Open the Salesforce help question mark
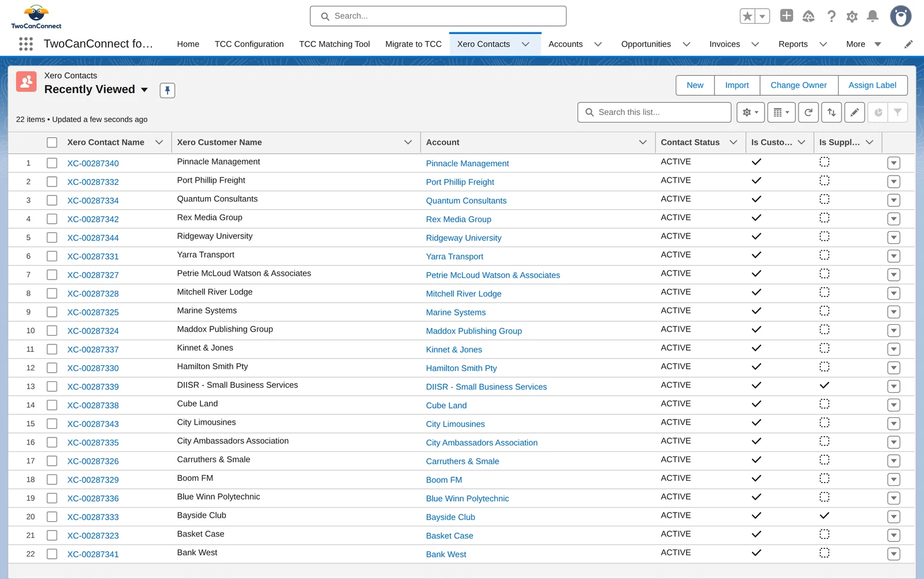 pos(831,16)
